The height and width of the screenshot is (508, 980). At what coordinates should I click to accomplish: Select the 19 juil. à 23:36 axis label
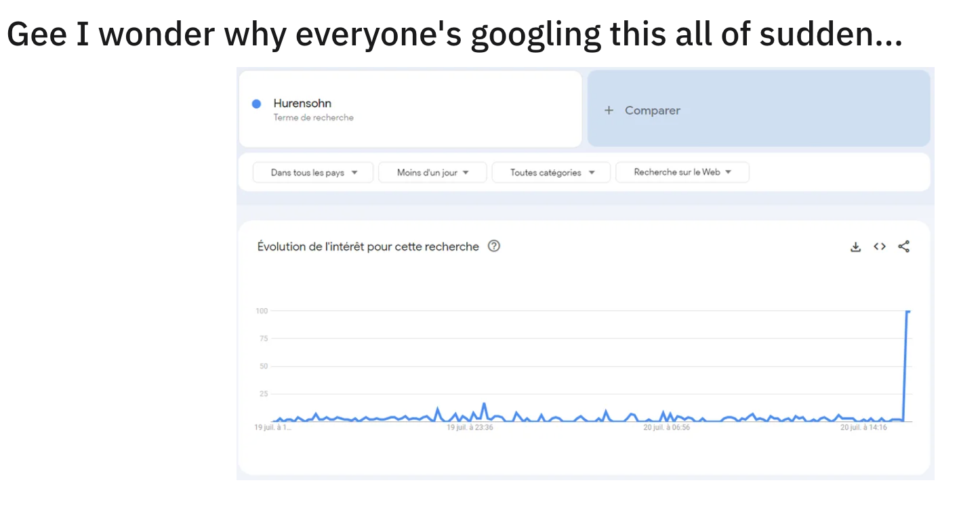point(470,428)
